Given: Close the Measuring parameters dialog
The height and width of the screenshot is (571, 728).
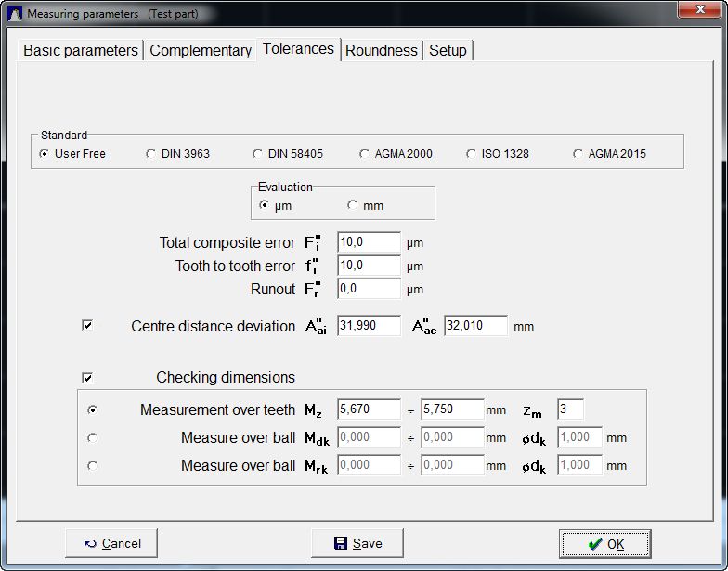Looking at the screenshot, I should point(704,11).
